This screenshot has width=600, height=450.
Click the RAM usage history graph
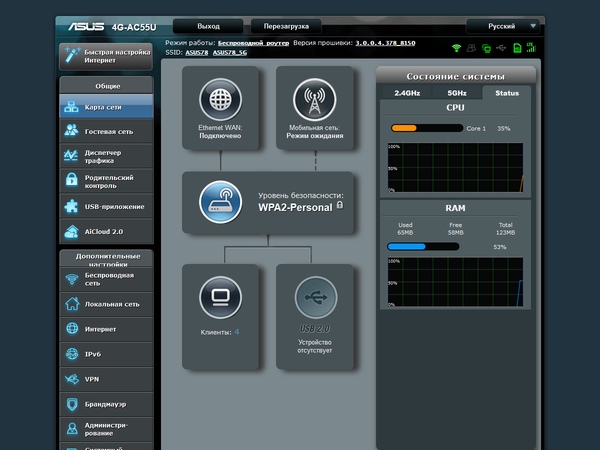[455, 282]
